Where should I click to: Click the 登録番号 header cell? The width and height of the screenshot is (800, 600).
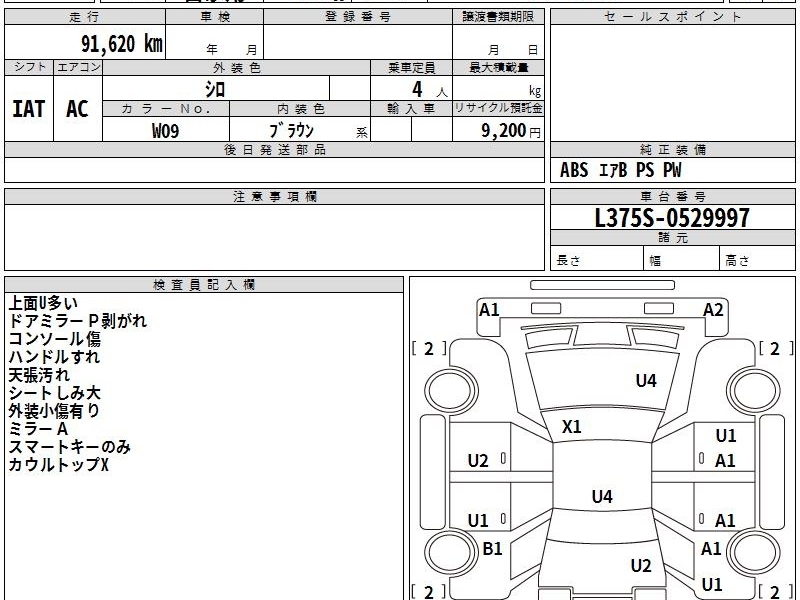(x=358, y=17)
